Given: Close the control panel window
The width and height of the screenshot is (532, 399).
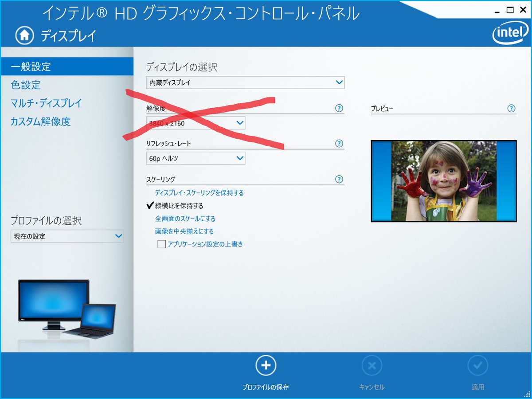Looking at the screenshot, I should pos(523,10).
